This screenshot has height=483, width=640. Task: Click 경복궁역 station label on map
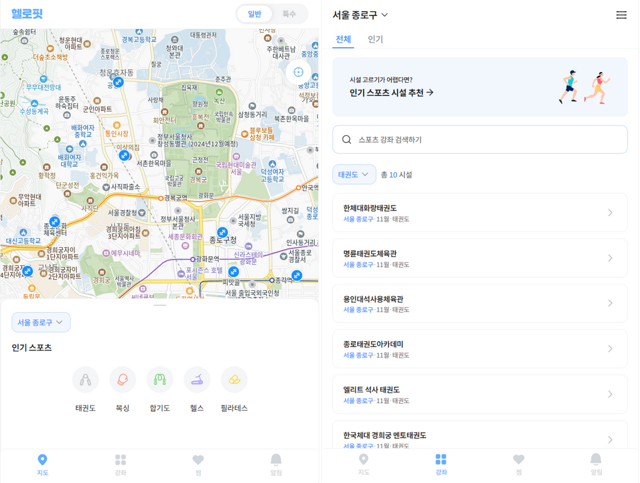tap(176, 198)
